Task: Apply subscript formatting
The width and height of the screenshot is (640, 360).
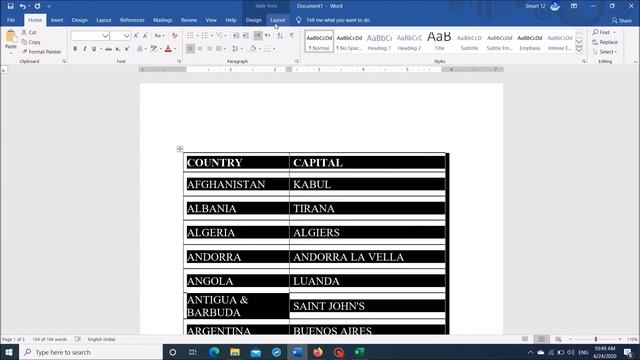Action: coord(118,49)
